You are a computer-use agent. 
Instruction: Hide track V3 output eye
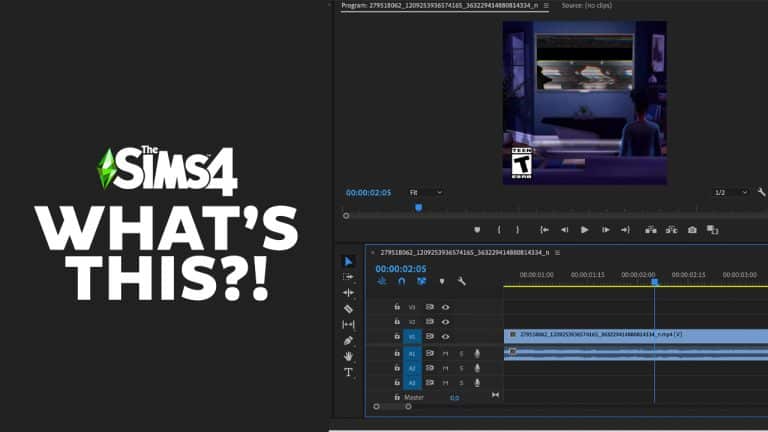pyautogui.click(x=445, y=307)
